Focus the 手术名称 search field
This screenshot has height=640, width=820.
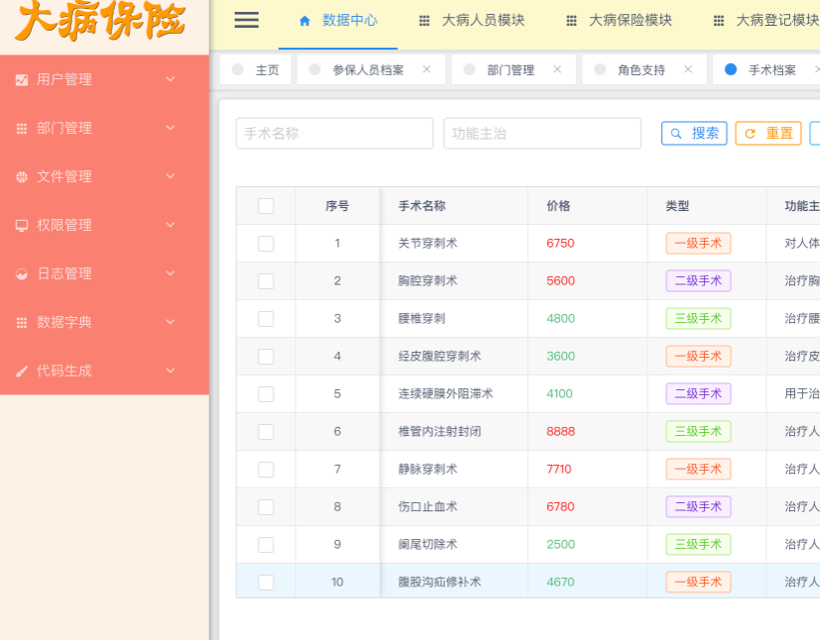click(x=335, y=133)
